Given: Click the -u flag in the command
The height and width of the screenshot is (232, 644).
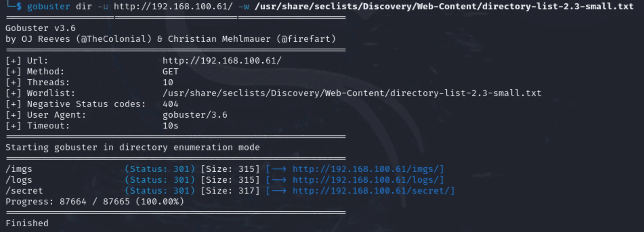Looking at the screenshot, I should 103,6.
